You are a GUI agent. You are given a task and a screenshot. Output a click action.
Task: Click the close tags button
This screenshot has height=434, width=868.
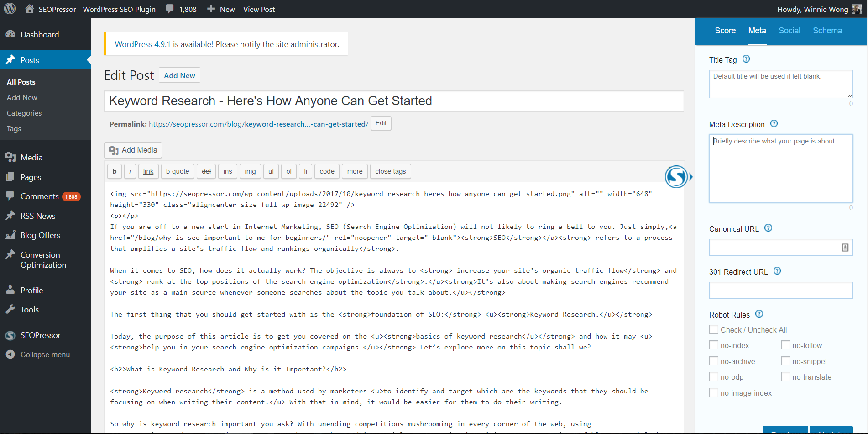coord(391,171)
